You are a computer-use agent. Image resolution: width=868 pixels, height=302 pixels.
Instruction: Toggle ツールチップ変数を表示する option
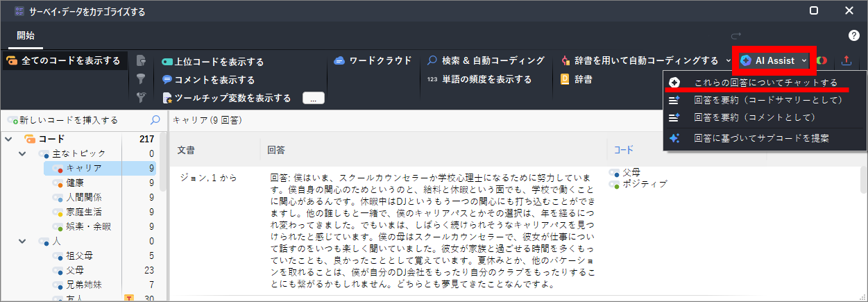click(226, 98)
